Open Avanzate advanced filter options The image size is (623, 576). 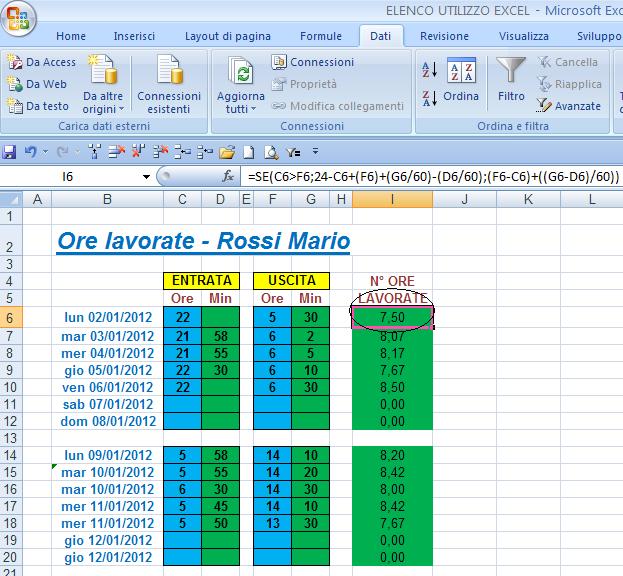(569, 106)
